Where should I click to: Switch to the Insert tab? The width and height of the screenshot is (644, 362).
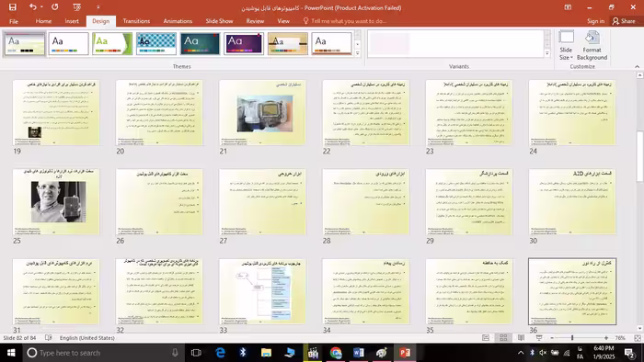pos(72,21)
